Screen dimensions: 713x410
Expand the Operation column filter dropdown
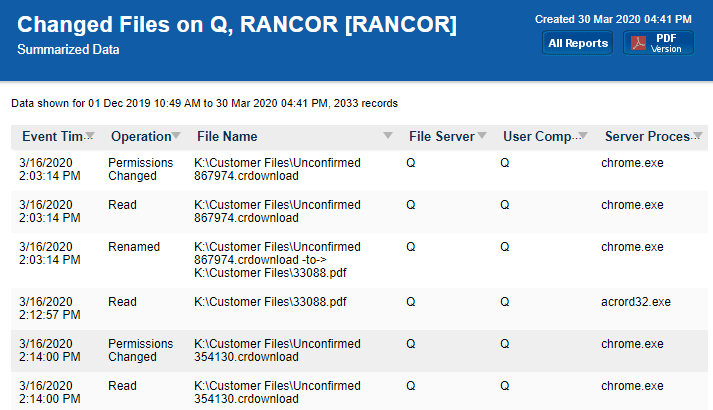click(x=177, y=137)
